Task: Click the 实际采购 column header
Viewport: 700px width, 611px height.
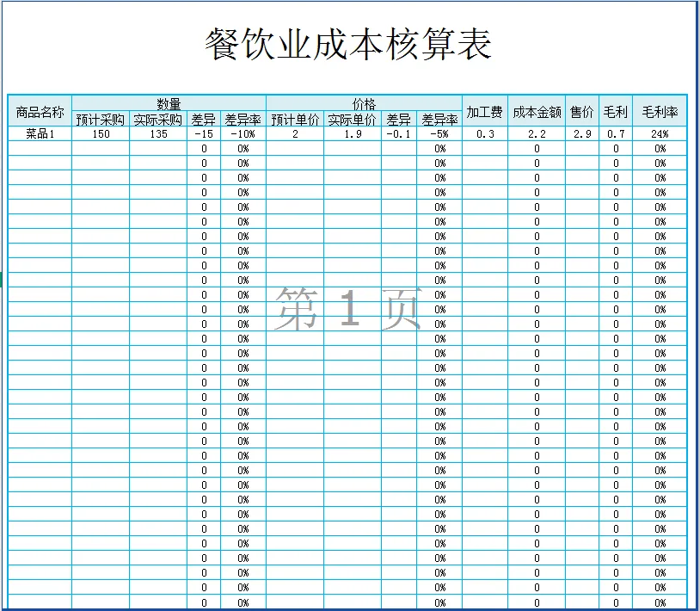Action: click(158, 119)
